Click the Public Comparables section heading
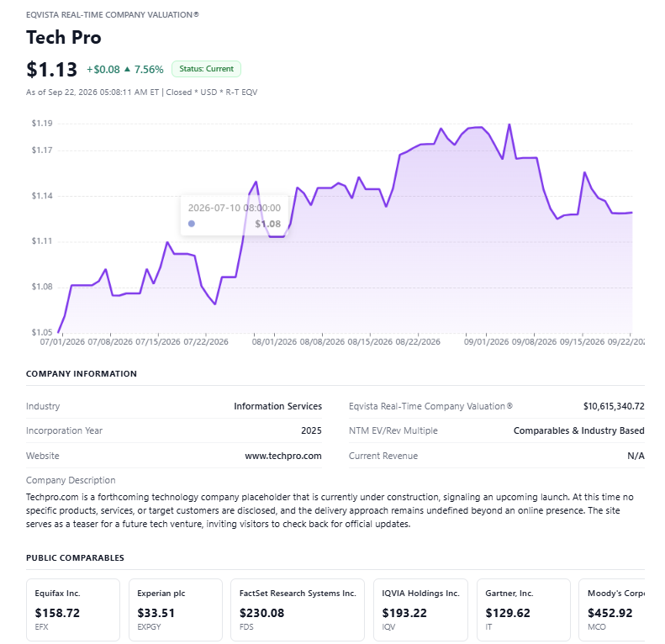Image resolution: width=665 pixels, height=644 pixels. 75,558
